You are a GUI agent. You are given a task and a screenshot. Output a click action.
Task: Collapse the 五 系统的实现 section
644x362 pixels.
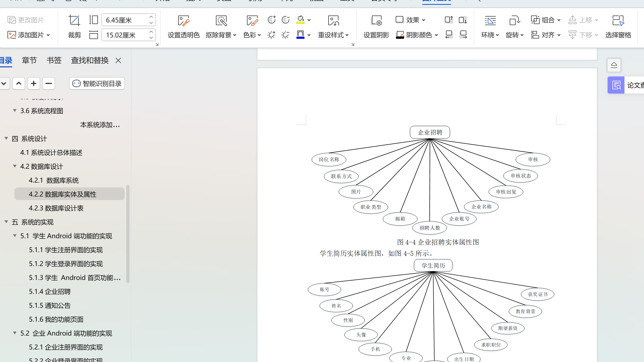coord(6,222)
